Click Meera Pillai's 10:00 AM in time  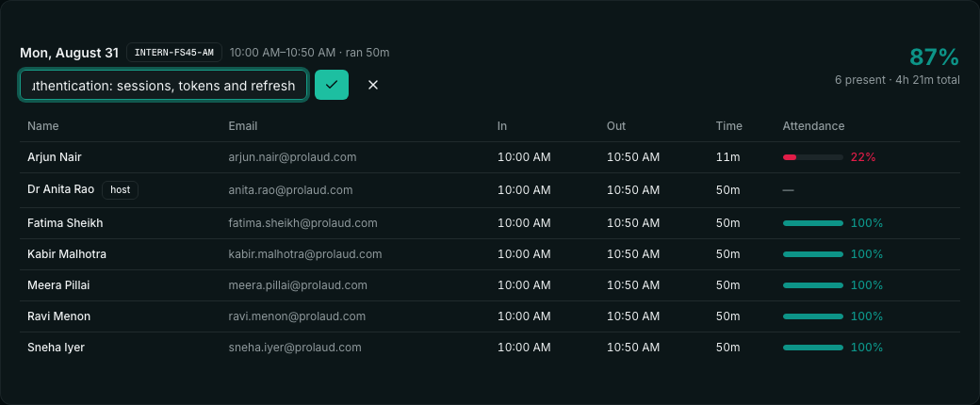click(524, 285)
